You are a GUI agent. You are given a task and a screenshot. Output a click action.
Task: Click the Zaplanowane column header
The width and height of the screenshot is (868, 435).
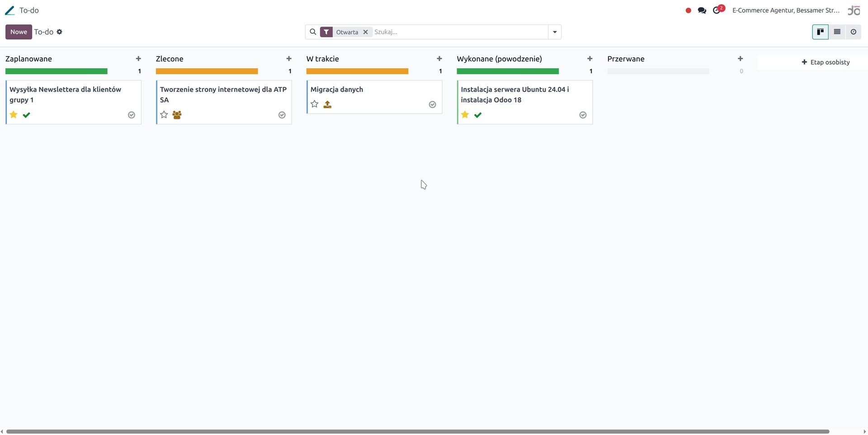pyautogui.click(x=28, y=59)
